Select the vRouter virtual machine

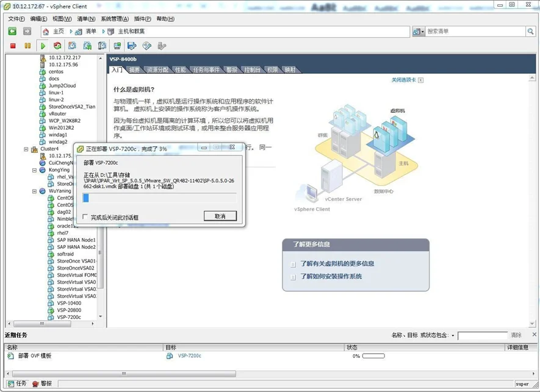point(57,113)
